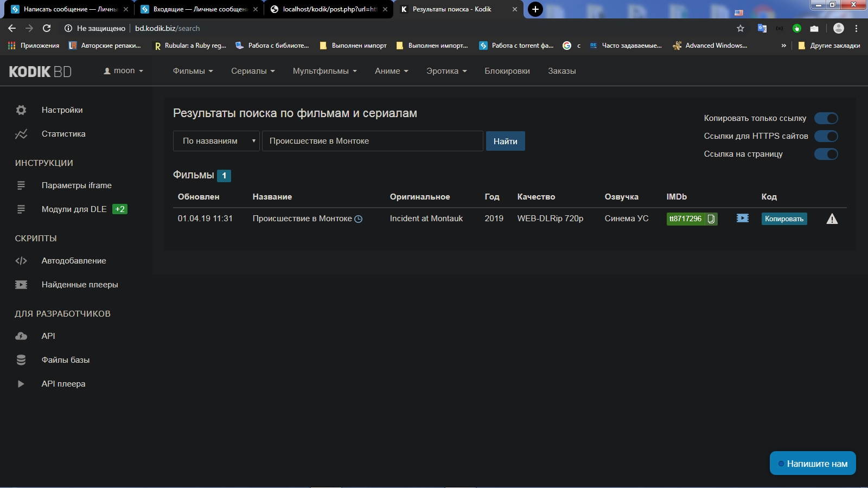The height and width of the screenshot is (488, 868).
Task: Expand the Фильмы navigation dropdown
Action: click(x=193, y=71)
